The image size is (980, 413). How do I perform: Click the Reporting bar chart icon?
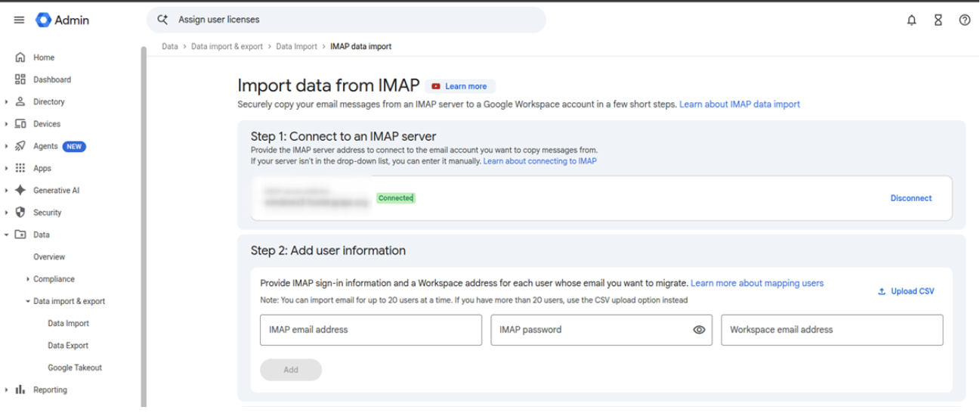point(20,390)
